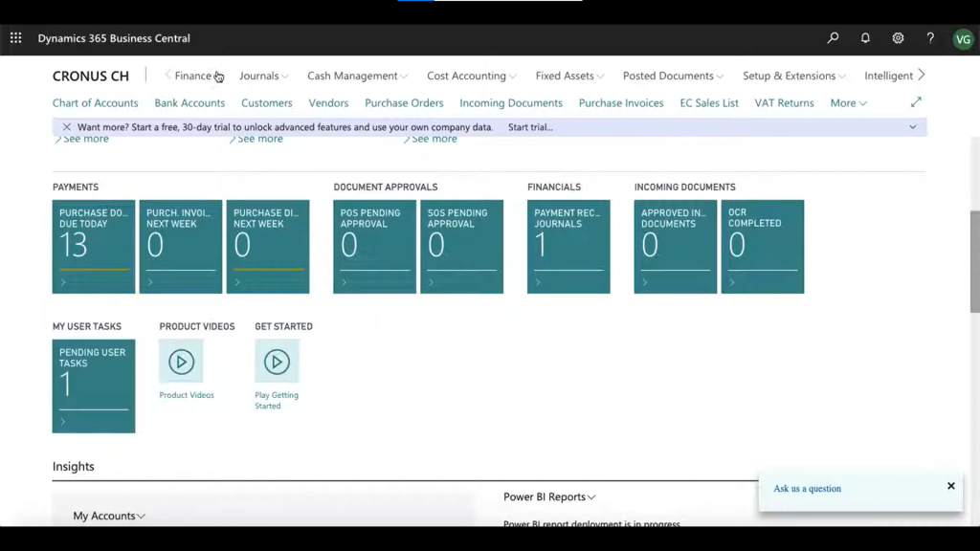Open the VG account avatar
Screen dimensions: 980x551
click(963, 37)
